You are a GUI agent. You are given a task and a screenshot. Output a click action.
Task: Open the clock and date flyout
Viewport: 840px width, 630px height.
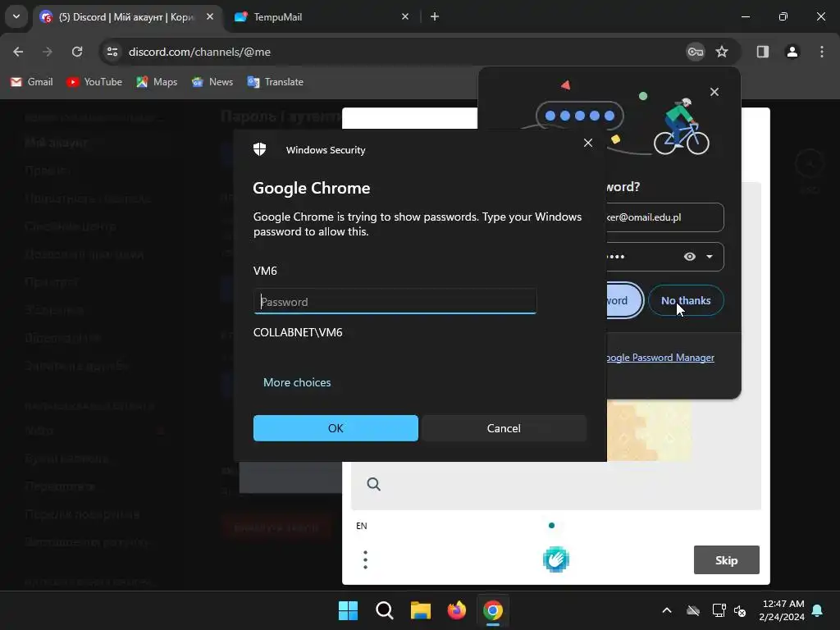(782, 610)
